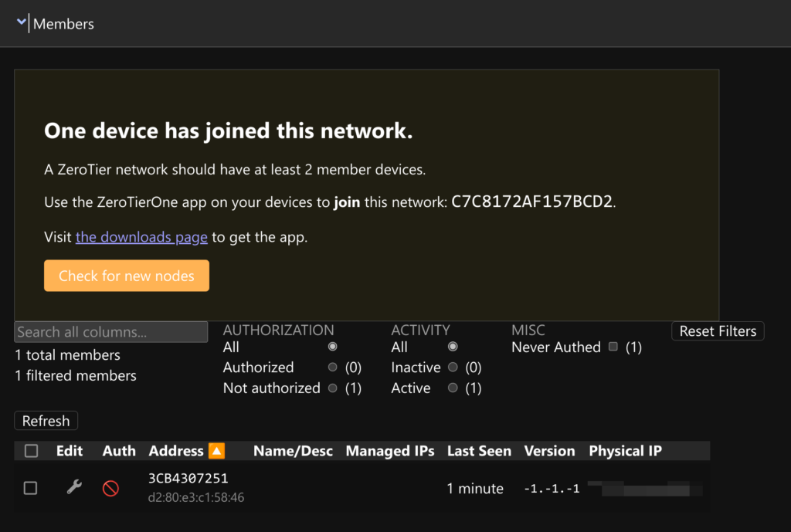
Task: Sort by Physical IP column header
Action: click(625, 451)
